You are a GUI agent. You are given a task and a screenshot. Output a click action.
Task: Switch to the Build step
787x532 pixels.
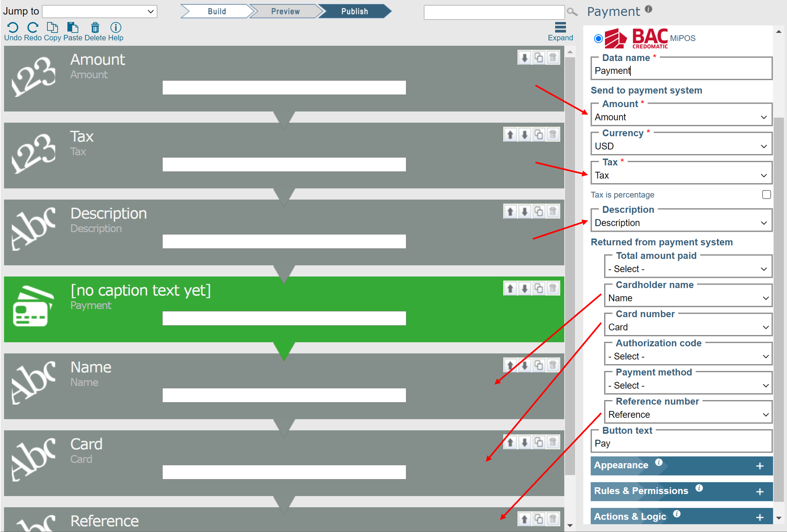[x=217, y=11]
